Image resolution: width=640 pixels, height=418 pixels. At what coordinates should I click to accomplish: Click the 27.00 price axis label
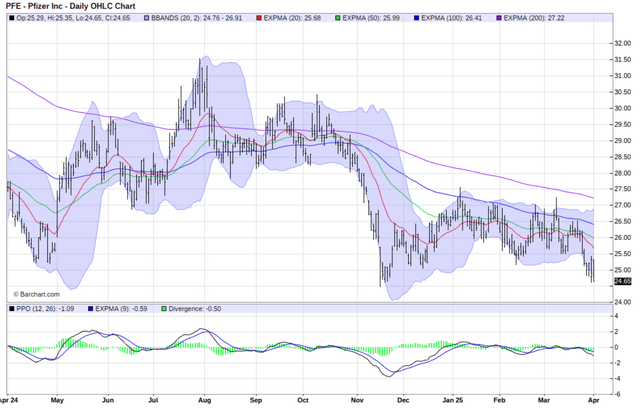click(x=623, y=205)
